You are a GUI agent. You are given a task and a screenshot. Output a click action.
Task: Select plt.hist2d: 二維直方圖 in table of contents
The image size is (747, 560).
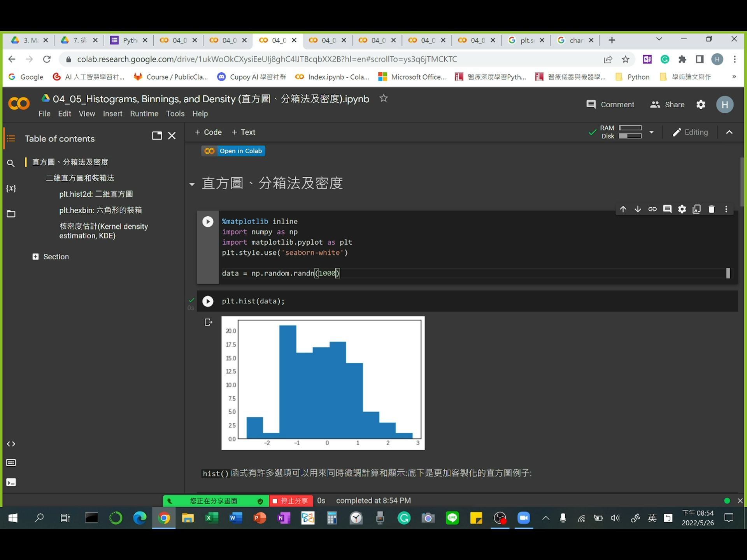tap(96, 194)
